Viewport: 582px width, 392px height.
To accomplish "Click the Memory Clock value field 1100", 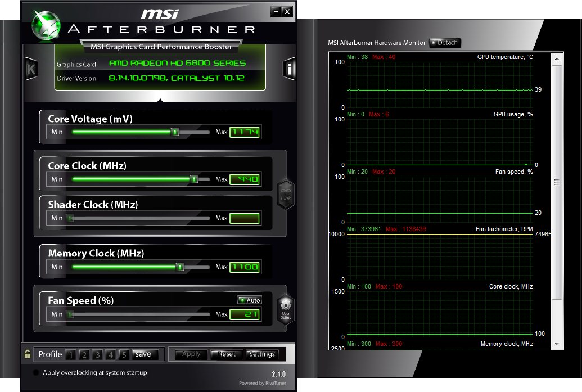I will [245, 267].
